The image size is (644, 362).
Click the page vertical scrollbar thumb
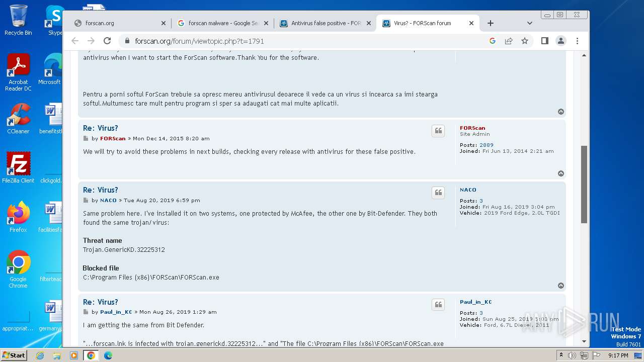584,185
